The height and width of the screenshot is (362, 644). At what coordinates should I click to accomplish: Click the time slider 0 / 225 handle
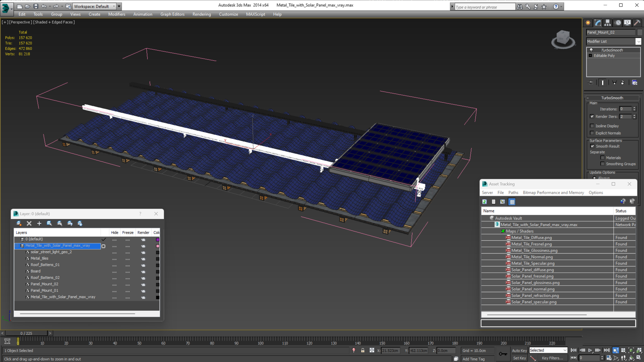[x=26, y=333]
